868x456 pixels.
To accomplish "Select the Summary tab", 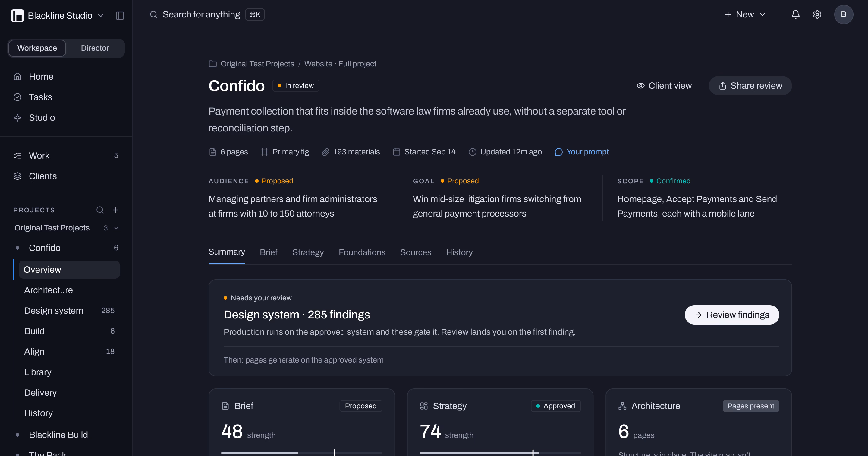I will 227,252.
